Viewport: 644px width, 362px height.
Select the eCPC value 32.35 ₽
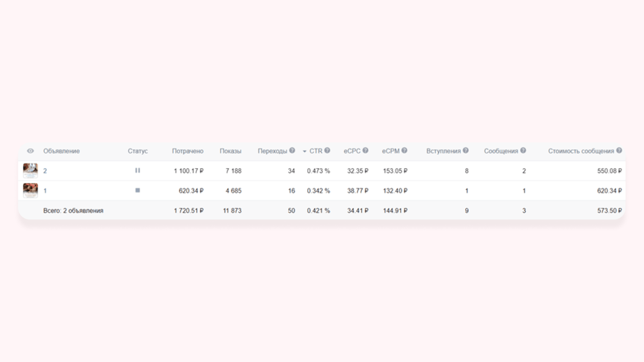point(358,171)
